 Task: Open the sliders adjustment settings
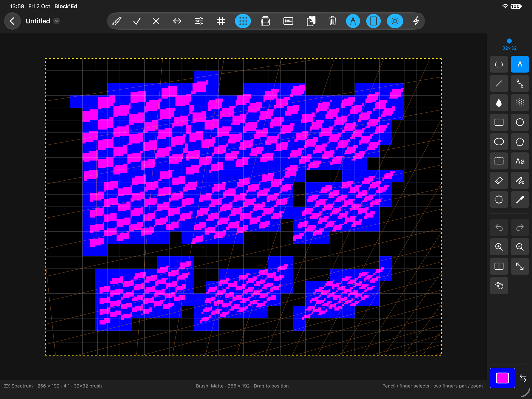click(x=199, y=21)
